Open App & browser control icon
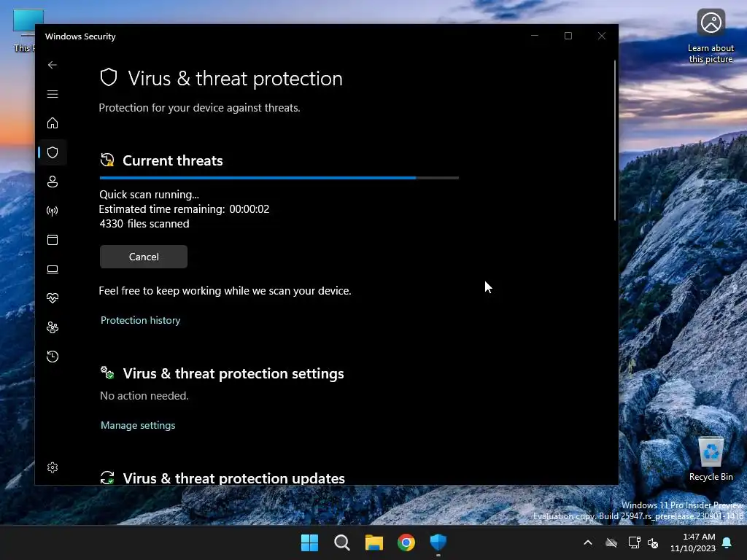The image size is (747, 560). click(53, 240)
